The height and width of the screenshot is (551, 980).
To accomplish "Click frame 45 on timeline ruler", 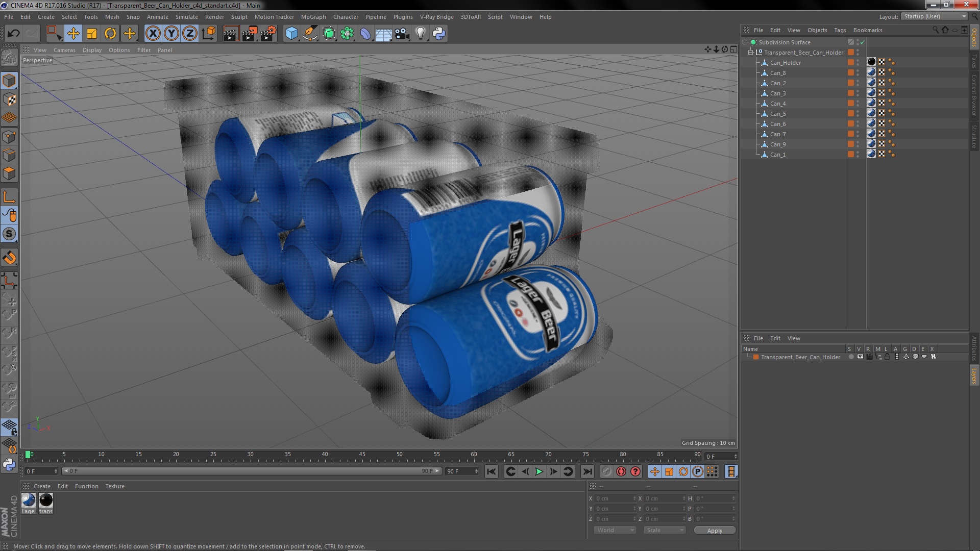I will [362, 454].
